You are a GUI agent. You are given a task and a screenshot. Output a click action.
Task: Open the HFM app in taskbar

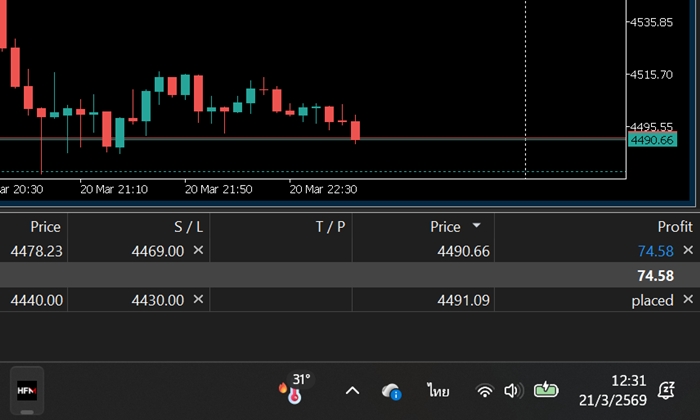coord(25,390)
